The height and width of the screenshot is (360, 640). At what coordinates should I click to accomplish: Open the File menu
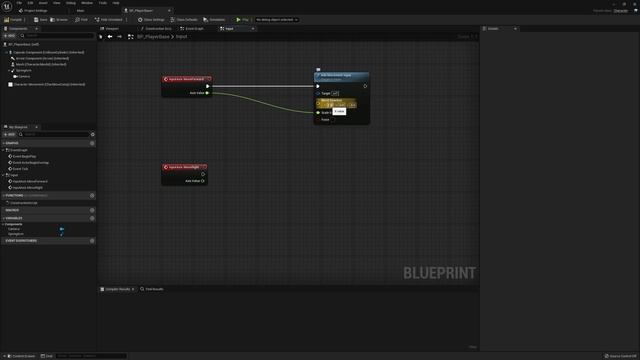pos(19,3)
